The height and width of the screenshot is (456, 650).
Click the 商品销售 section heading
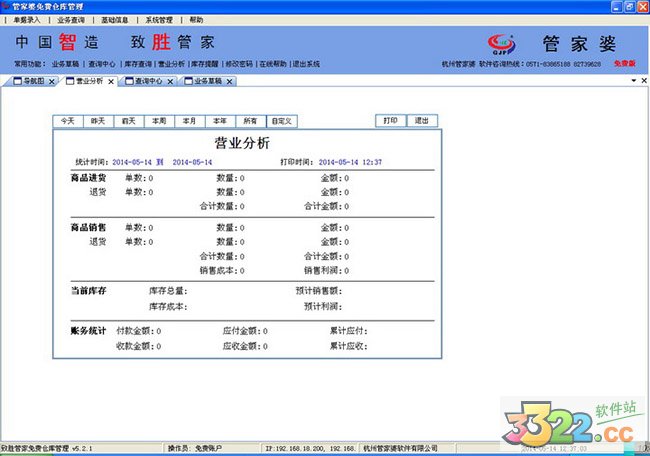click(x=88, y=228)
